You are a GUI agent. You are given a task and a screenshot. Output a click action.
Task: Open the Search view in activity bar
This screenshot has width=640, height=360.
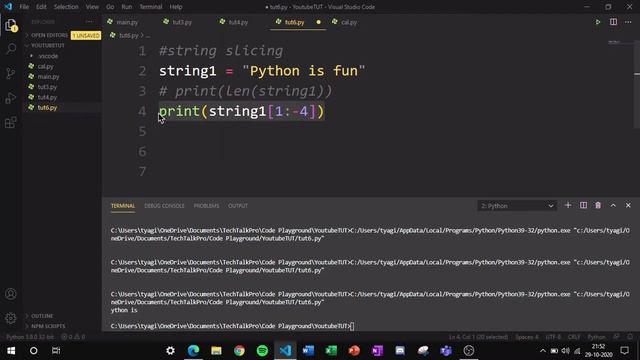point(11,49)
